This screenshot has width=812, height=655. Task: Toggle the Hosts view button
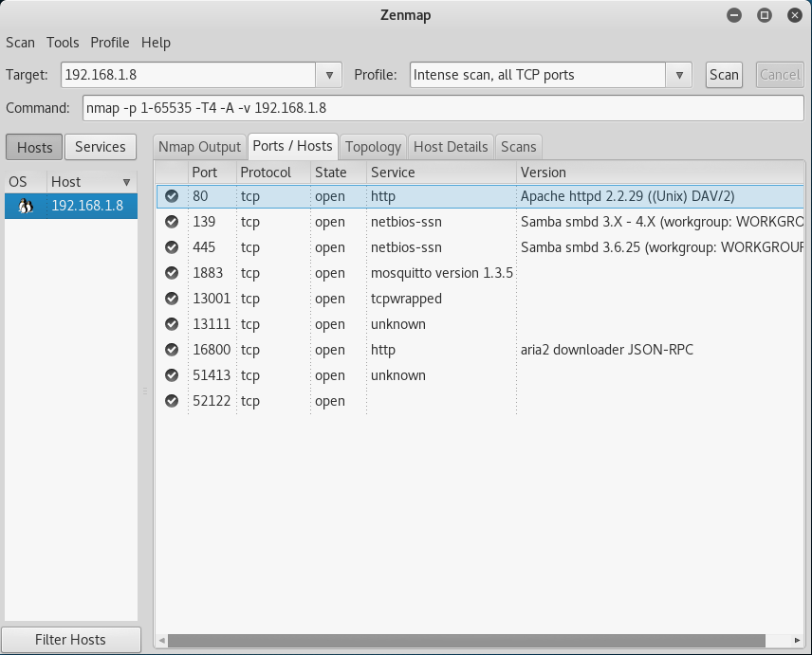click(x=35, y=147)
